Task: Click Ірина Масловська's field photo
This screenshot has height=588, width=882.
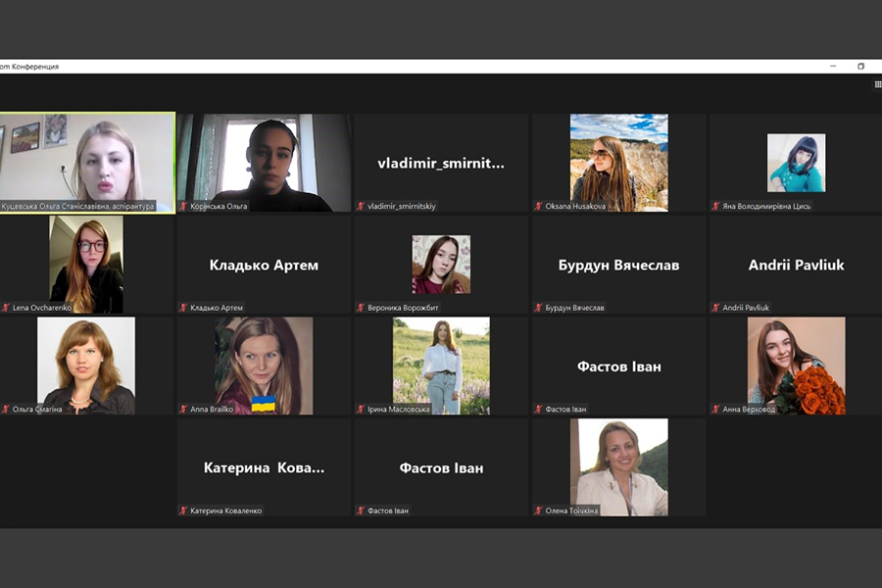Action: (441, 366)
